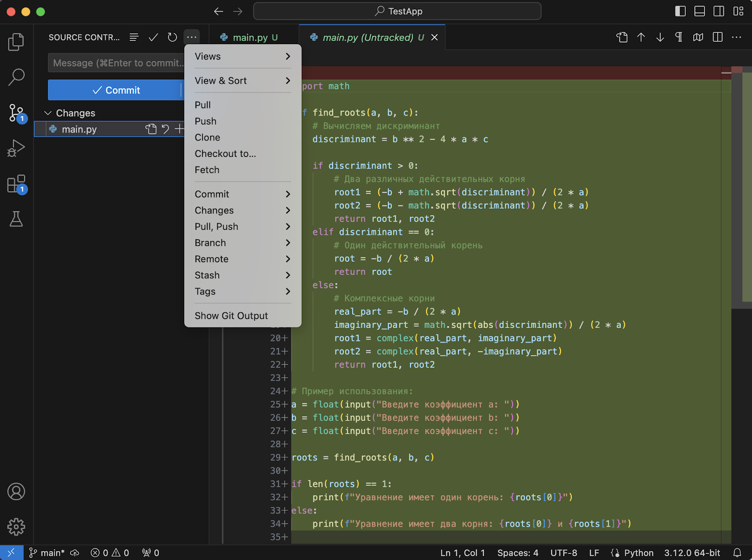Go back with navigation arrow

(219, 11)
